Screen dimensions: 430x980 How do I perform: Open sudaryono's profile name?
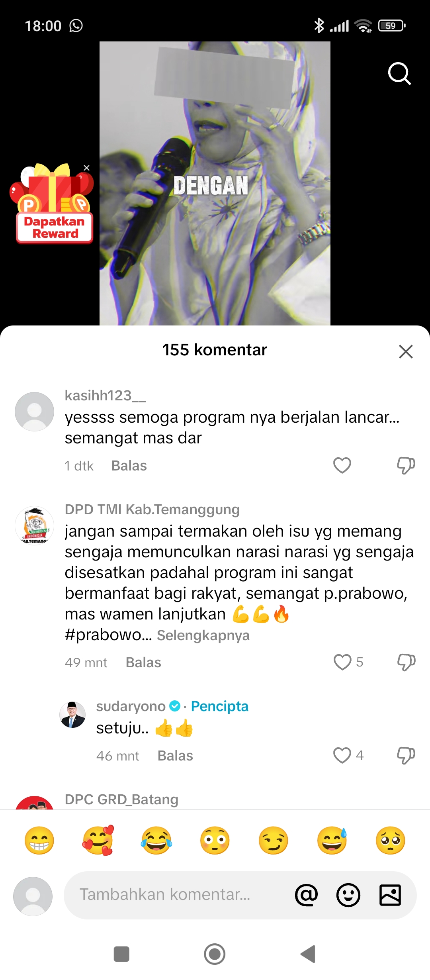tap(131, 706)
